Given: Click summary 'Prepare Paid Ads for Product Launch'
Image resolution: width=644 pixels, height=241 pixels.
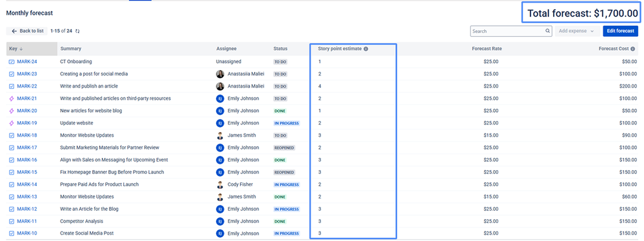Looking at the screenshot, I should click(x=99, y=184).
